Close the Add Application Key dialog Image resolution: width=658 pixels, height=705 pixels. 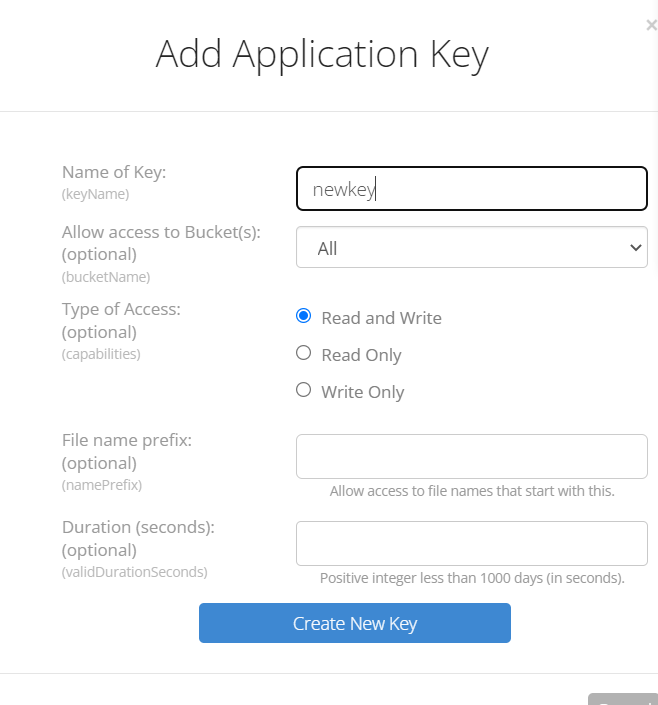(651, 25)
